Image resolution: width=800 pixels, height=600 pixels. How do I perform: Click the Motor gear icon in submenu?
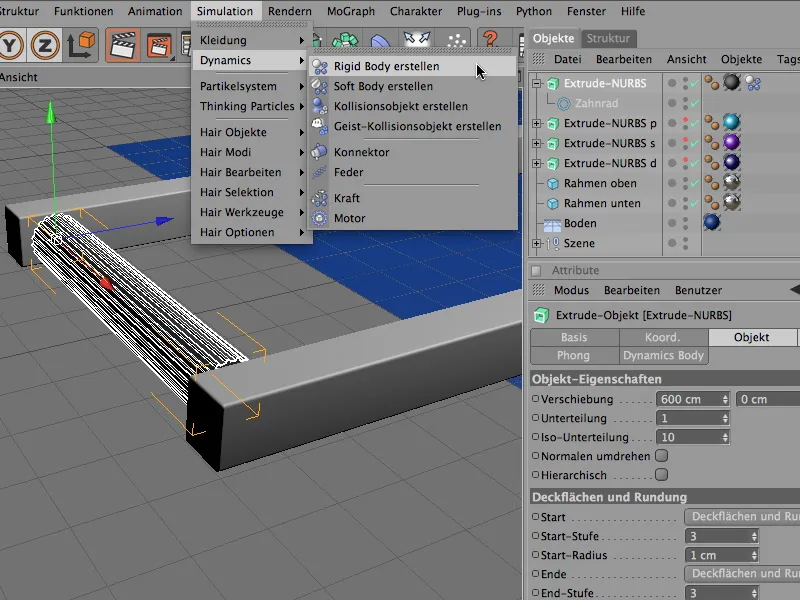coord(319,218)
